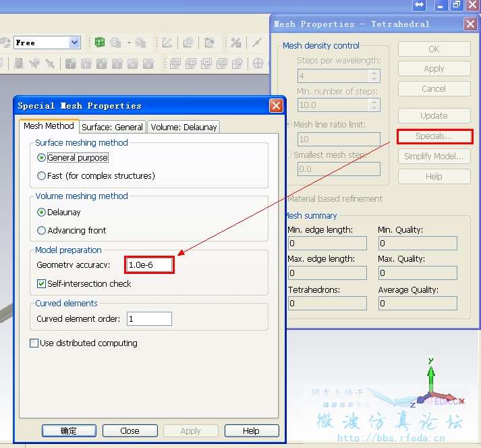Viewport: 481px width, 448px height.
Task: Click Update in Mesh Properties window
Action: tap(434, 115)
